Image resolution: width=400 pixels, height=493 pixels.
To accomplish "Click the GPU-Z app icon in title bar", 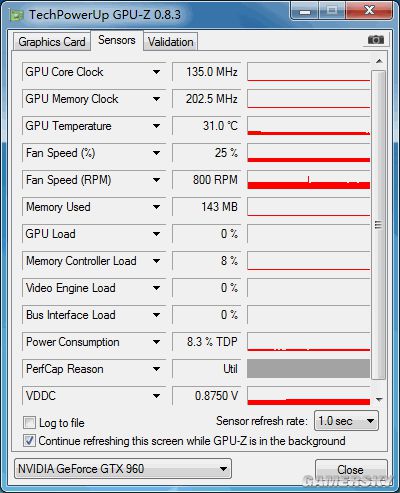I will click(x=16, y=15).
